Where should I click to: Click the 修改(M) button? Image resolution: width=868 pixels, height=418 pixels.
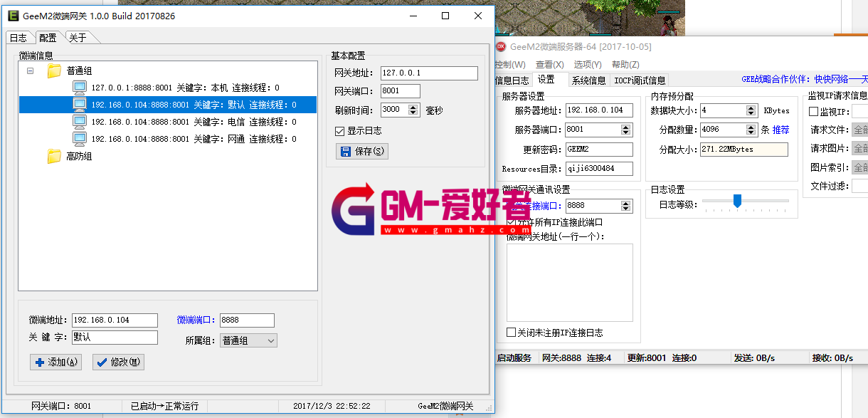pos(118,362)
